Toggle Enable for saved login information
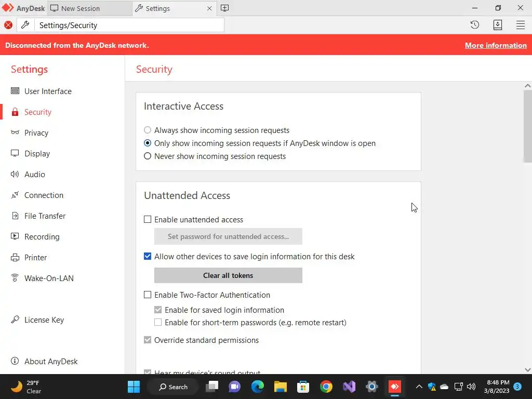 click(x=158, y=310)
